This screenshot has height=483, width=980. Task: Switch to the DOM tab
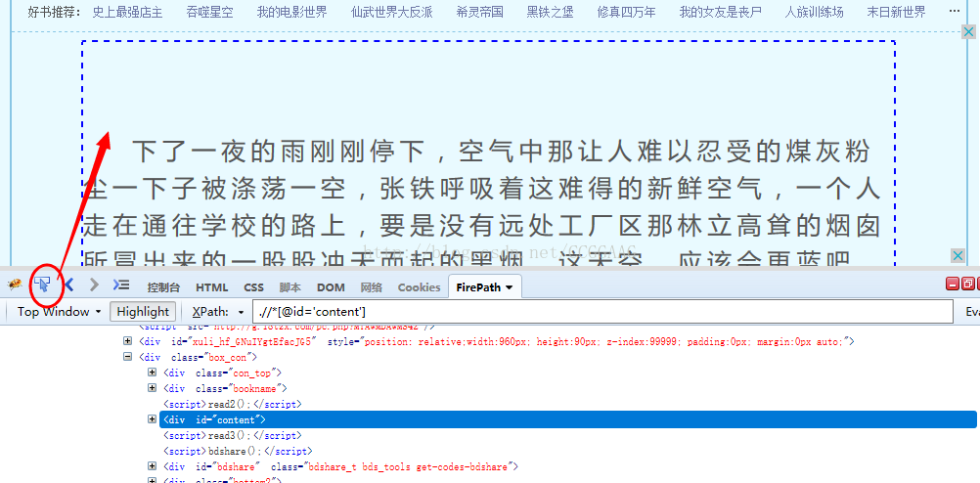pyautogui.click(x=331, y=287)
